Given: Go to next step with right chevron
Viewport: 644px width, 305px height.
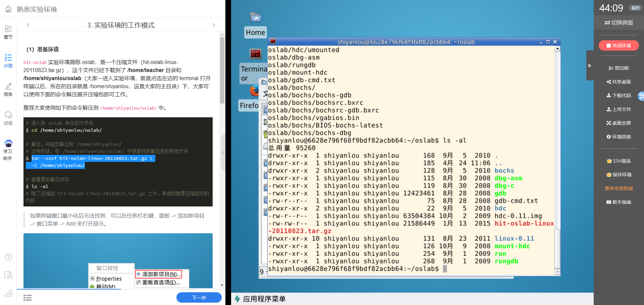Looking at the screenshot, I should [214, 25].
